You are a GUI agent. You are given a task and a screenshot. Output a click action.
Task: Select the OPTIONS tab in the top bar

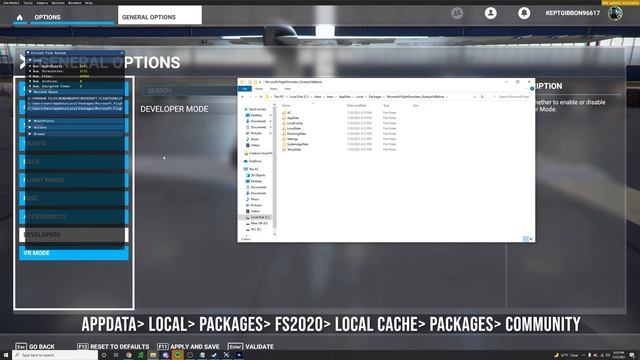(47, 17)
